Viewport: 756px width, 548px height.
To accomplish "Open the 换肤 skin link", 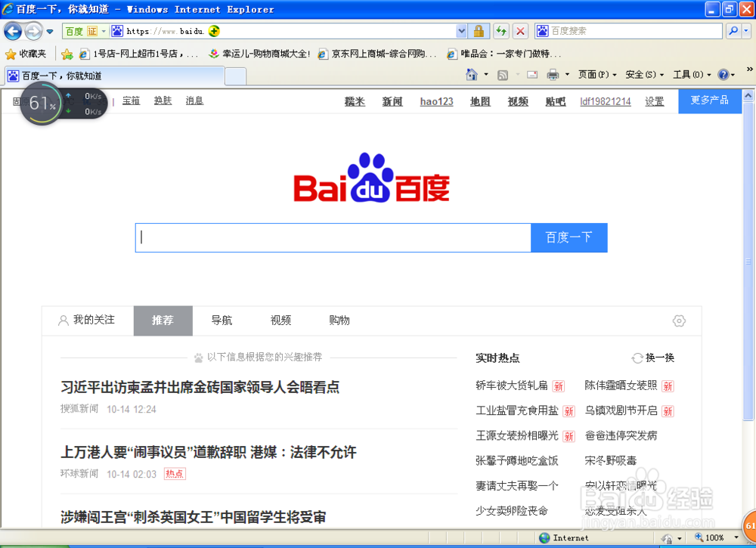I will tap(163, 101).
